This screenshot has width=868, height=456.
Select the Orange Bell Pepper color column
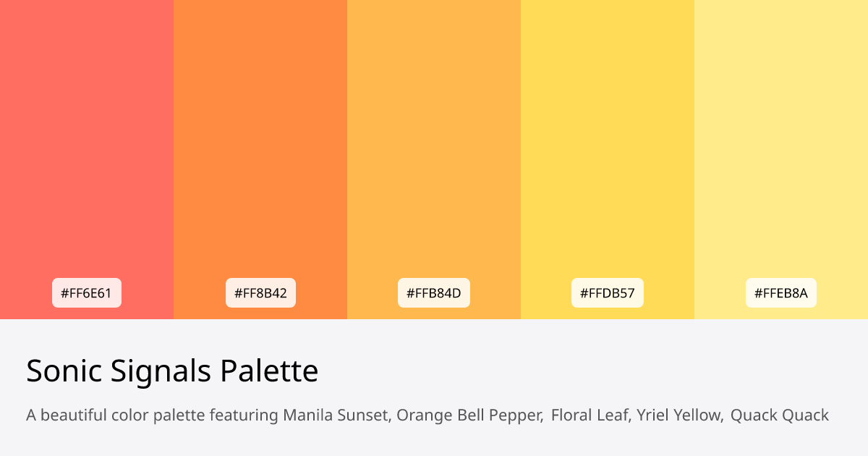point(260,145)
